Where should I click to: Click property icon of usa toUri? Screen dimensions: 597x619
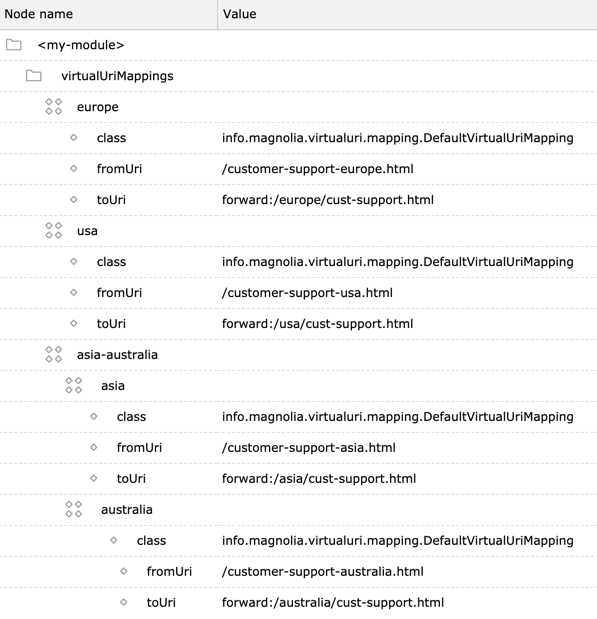point(74,323)
